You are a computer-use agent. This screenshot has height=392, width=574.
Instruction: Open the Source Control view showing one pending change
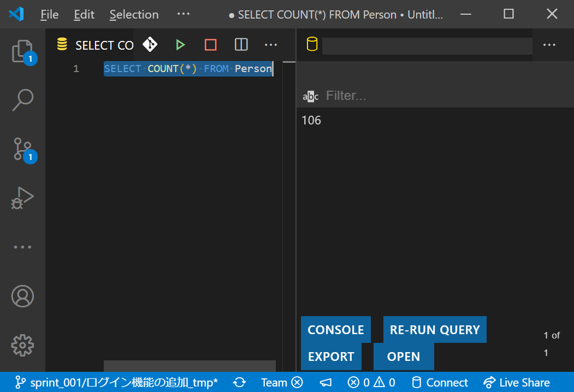pyautogui.click(x=22, y=149)
